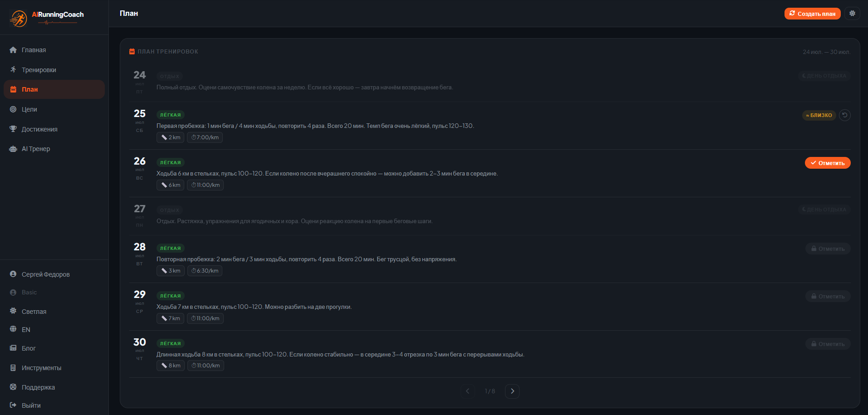Viewport: 868px width, 415px height.
Task: Click locked Отметить button for July 30
Action: pyautogui.click(x=828, y=344)
